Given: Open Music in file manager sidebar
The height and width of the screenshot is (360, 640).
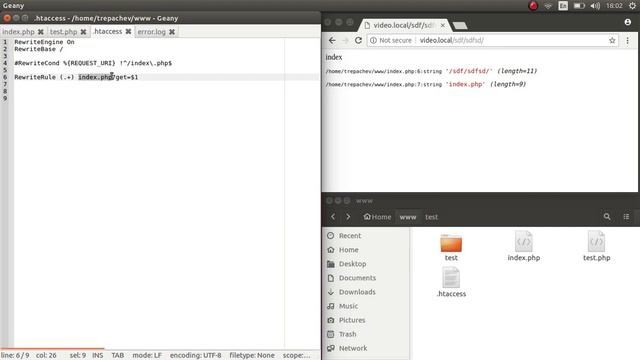Looking at the screenshot, I should [x=348, y=306].
